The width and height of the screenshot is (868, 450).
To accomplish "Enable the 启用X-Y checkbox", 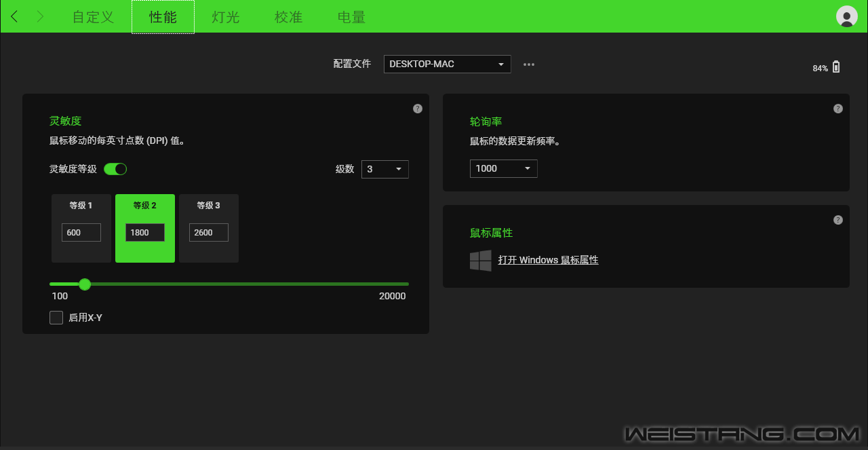I will coord(56,318).
